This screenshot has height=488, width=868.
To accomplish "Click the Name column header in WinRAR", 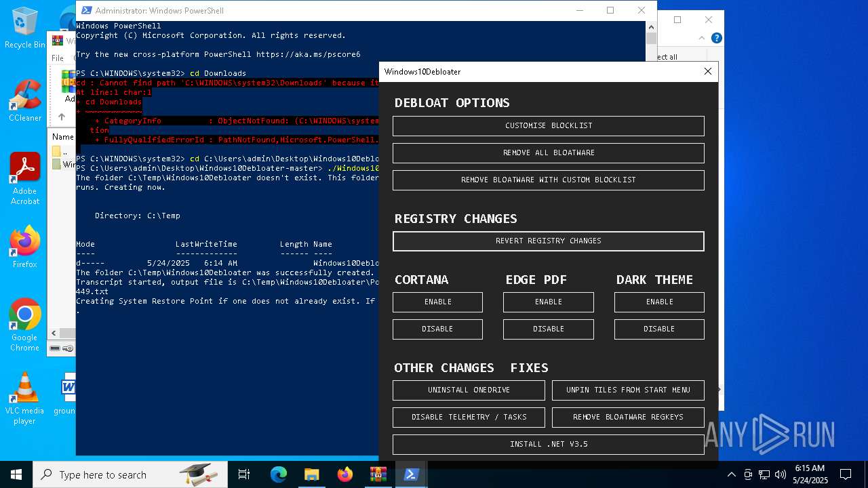I will 63,137.
